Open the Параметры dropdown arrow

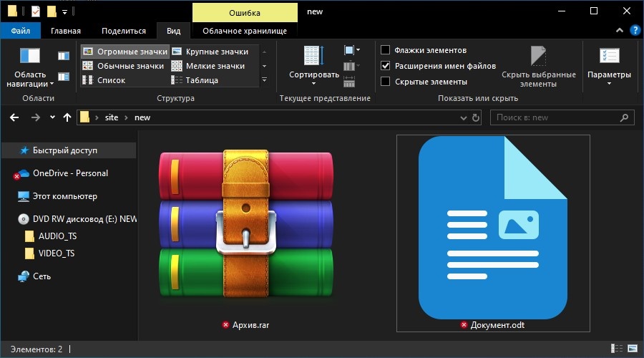coord(609,84)
